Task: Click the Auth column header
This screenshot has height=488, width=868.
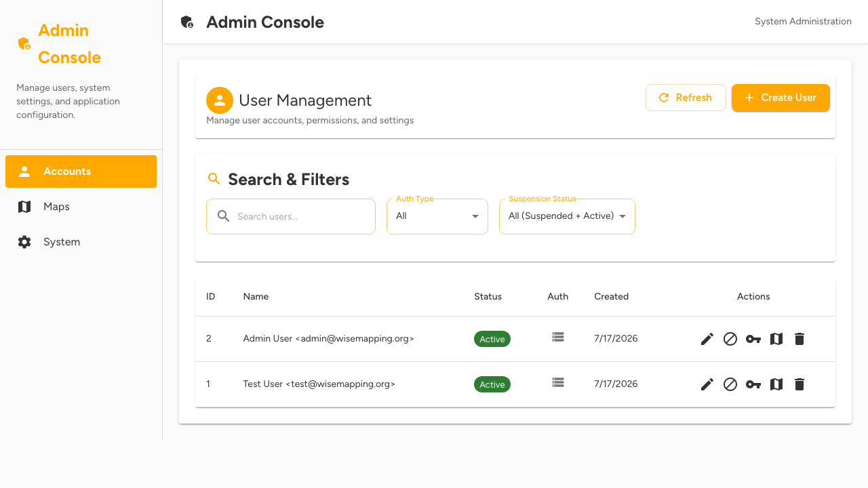Action: [x=558, y=296]
